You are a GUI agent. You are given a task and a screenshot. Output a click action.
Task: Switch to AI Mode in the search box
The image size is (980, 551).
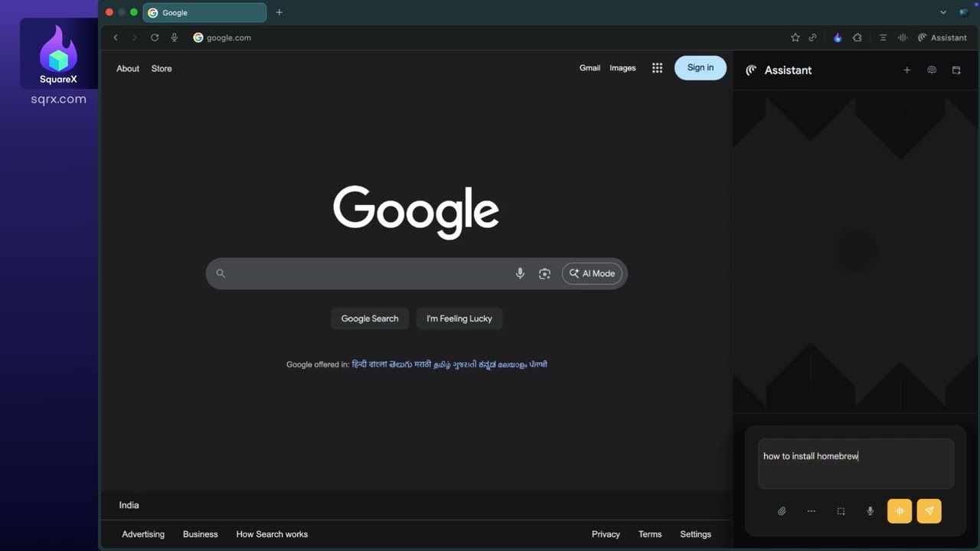(592, 273)
